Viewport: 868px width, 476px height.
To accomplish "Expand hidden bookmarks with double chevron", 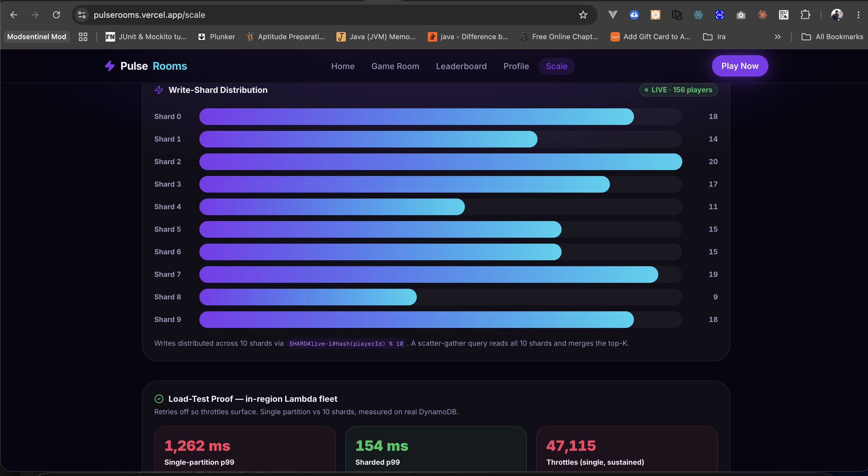I will pos(778,37).
